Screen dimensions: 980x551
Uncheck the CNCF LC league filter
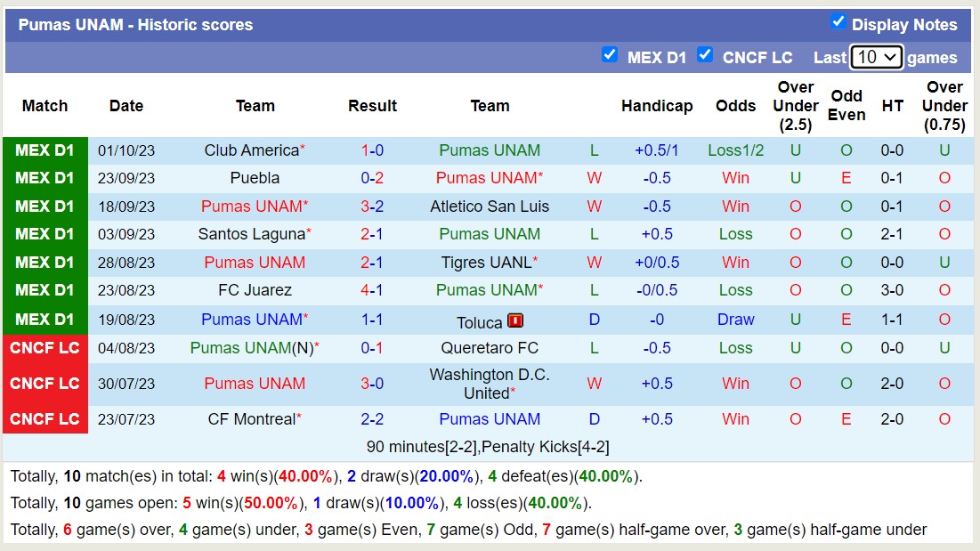click(705, 54)
